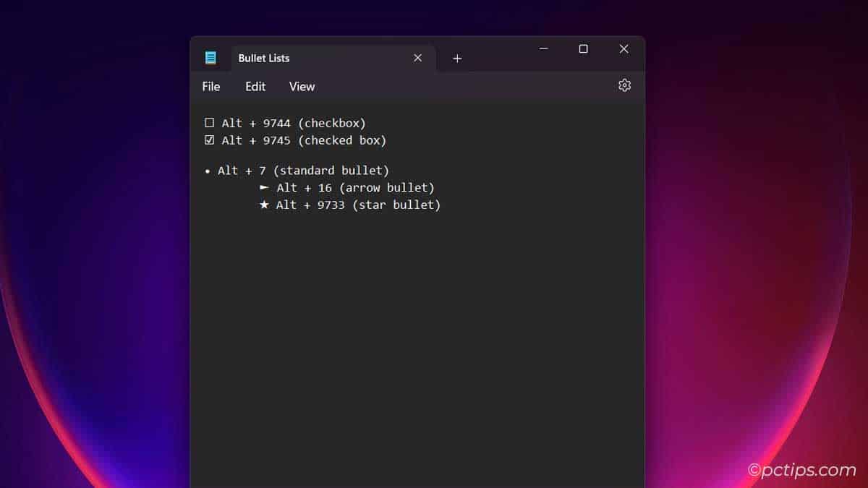
Task: Click the round bullet before Alt + 7
Action: click(x=208, y=171)
